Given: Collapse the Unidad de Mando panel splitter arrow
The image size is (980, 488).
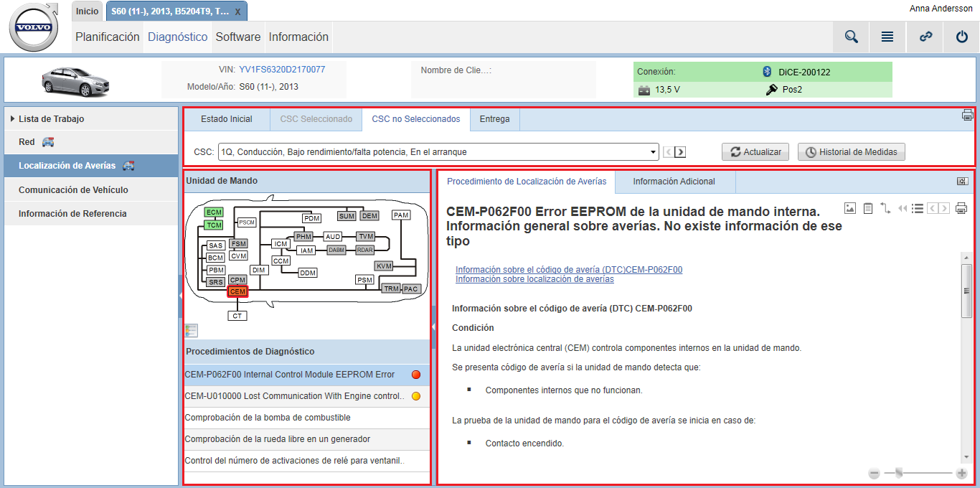Looking at the screenshot, I should (433, 327).
